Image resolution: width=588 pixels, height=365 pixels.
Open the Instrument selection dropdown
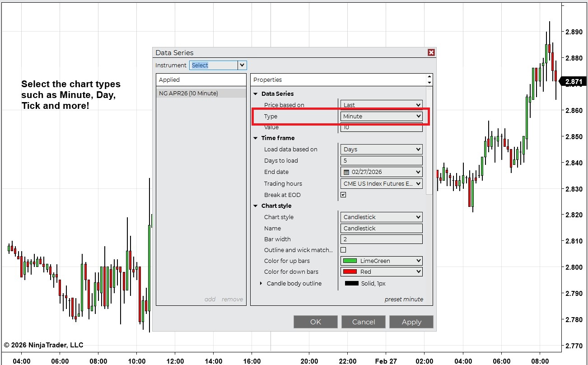pyautogui.click(x=242, y=65)
